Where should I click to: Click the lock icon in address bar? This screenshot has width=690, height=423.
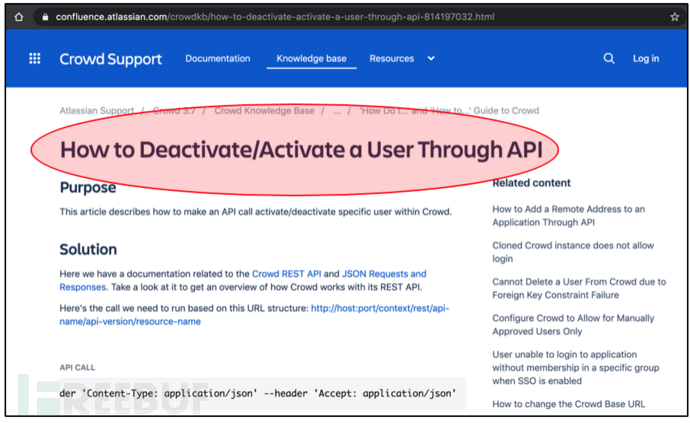click(x=45, y=17)
